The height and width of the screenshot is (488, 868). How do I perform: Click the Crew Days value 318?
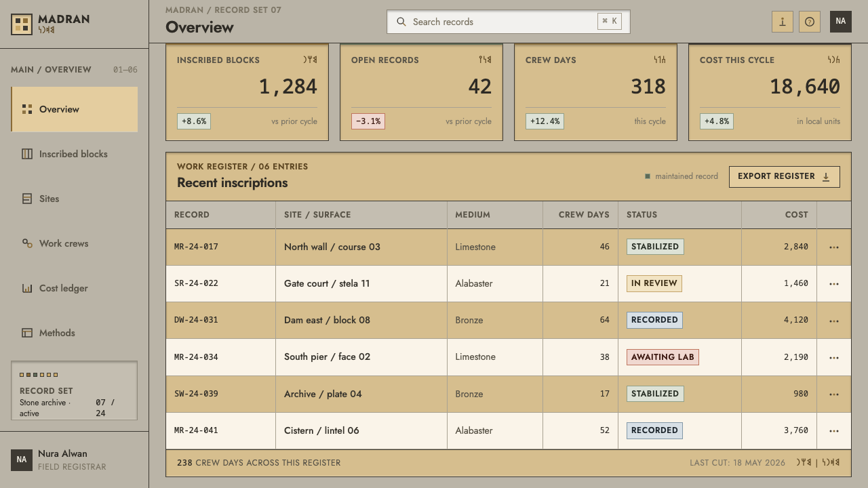648,86
